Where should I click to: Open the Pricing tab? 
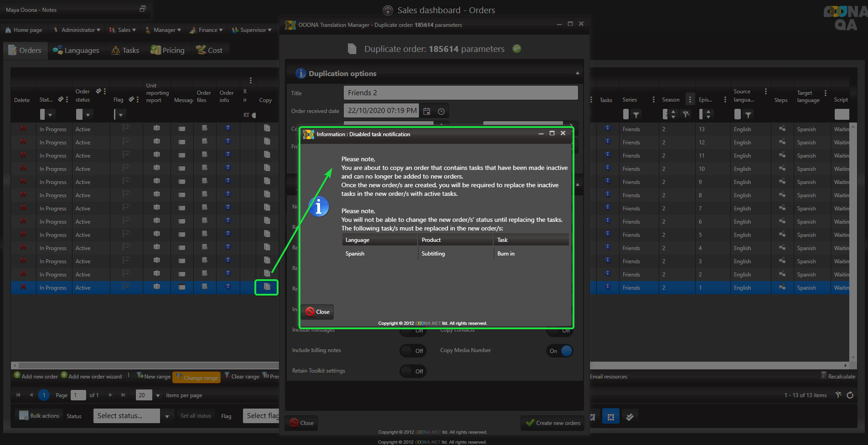(168, 50)
